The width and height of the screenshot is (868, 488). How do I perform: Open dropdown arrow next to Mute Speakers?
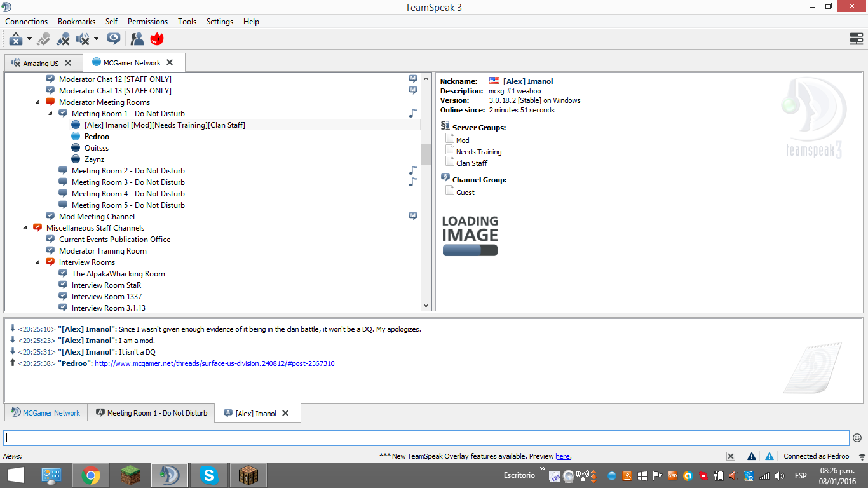(x=96, y=39)
